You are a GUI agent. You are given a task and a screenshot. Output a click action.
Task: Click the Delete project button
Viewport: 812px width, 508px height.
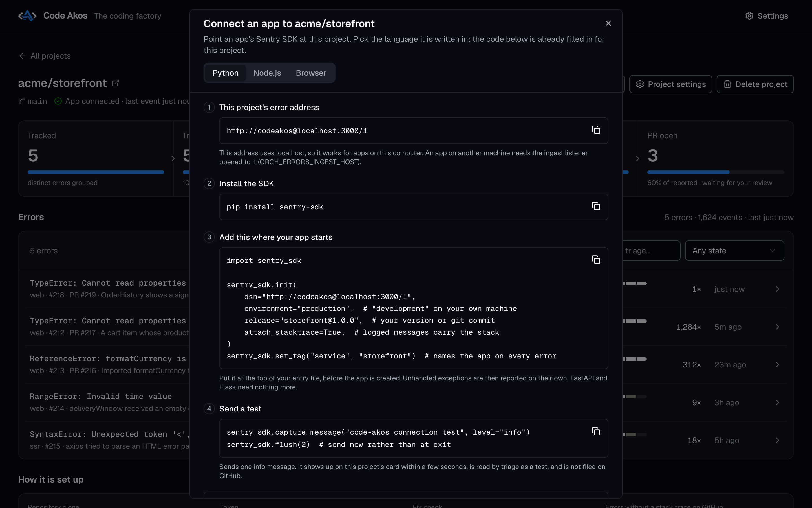pos(755,84)
